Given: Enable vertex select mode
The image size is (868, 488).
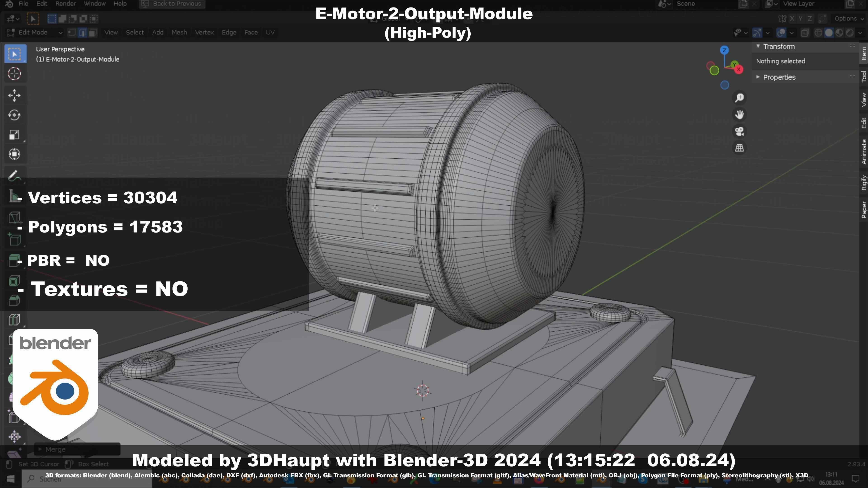Looking at the screenshot, I should (x=72, y=32).
